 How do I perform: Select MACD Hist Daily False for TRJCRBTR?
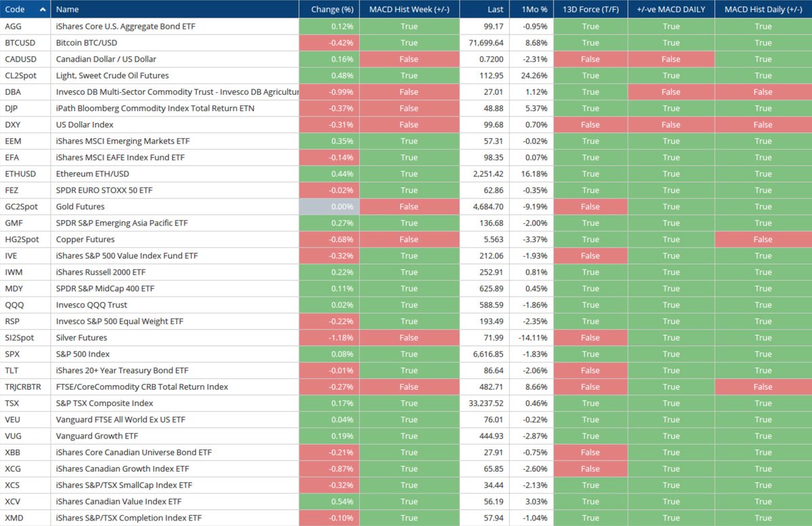[763, 387]
